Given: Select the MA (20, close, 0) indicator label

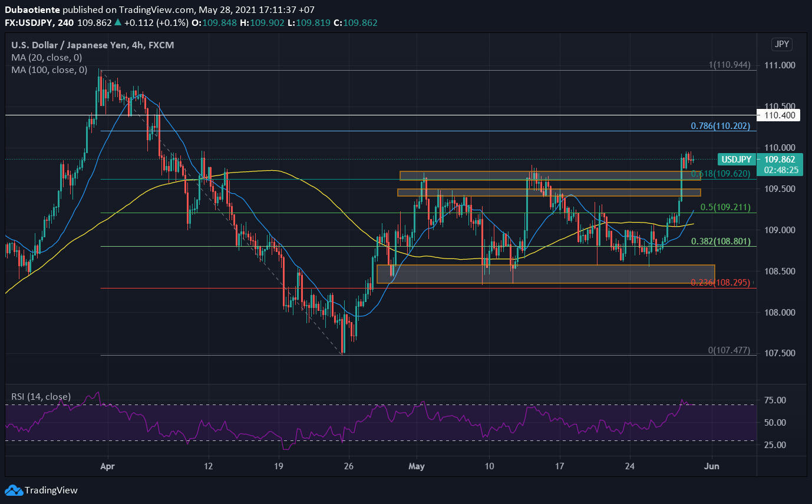Looking at the screenshot, I should coord(47,58).
